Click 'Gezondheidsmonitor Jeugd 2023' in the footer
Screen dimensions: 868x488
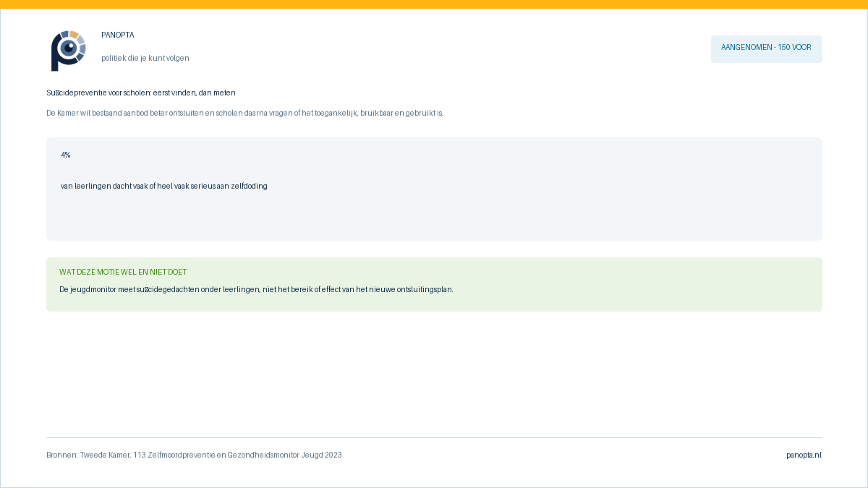[285, 455]
